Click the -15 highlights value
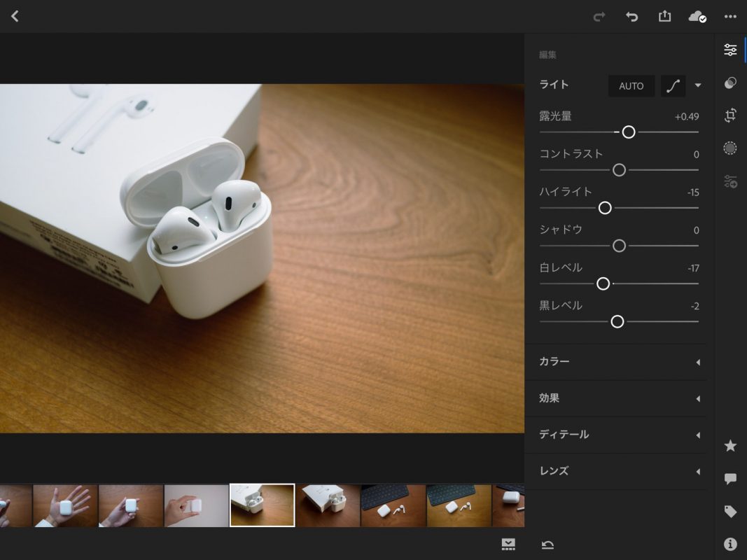 (693, 192)
